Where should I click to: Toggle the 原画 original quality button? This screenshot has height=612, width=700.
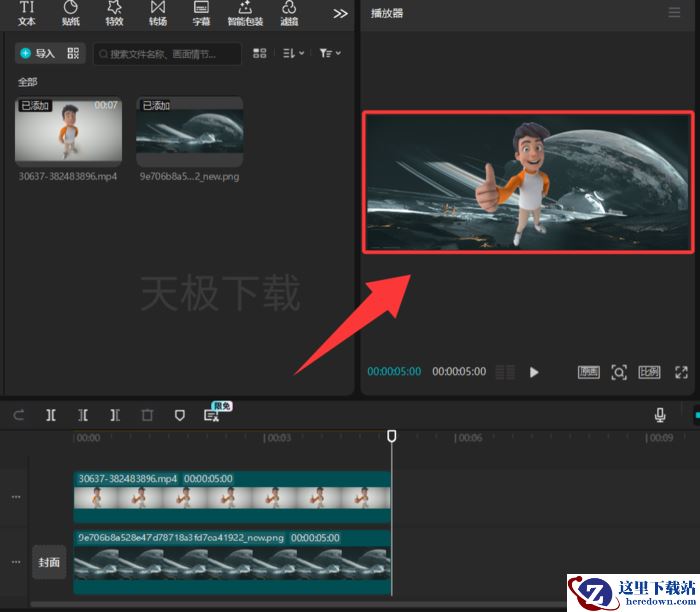coord(588,372)
